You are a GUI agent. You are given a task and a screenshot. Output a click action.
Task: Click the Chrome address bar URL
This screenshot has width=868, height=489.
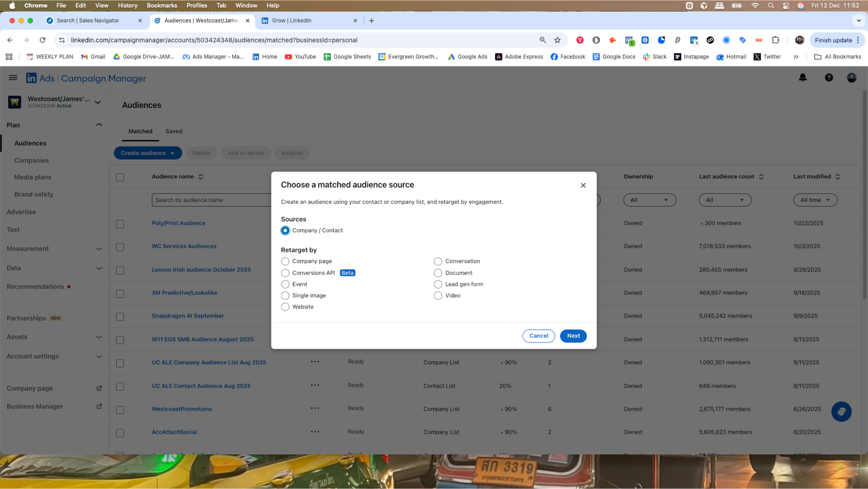point(214,40)
